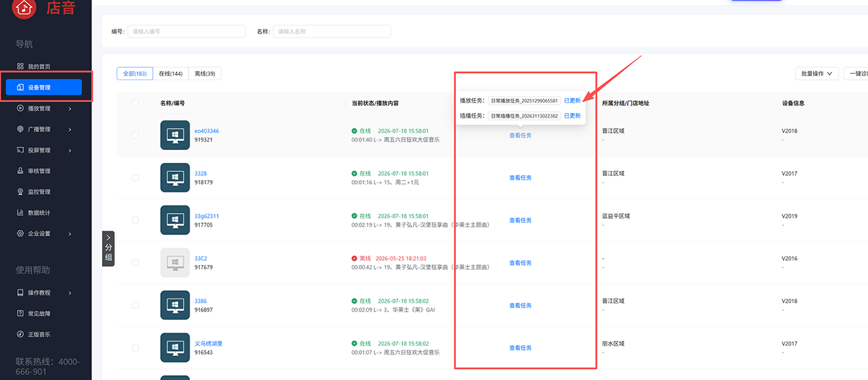Switch to the 全部(183) tab
Viewport: 868px width, 380px height.
tap(135, 73)
